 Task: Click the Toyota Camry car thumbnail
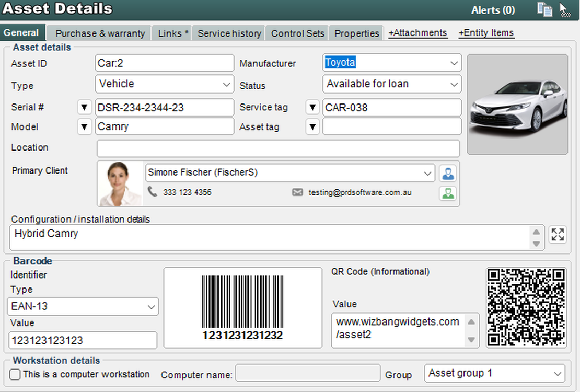pos(517,105)
